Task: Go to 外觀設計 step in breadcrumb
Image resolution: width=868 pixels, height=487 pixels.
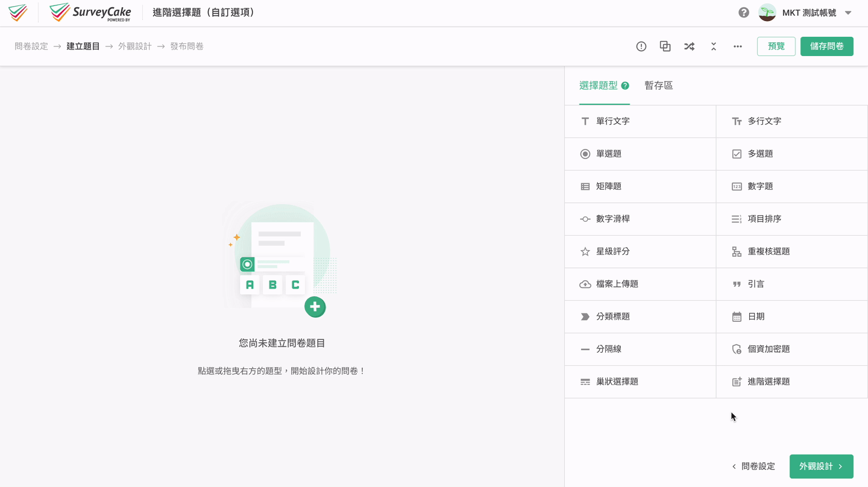Action: coord(135,46)
